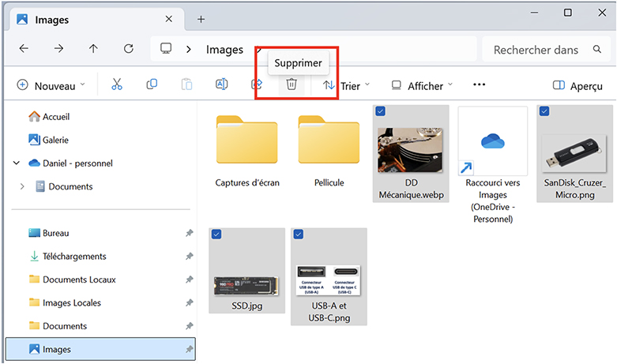Uncheck the SSD.jpg selection checkbox
The image size is (617, 364).
(x=216, y=234)
